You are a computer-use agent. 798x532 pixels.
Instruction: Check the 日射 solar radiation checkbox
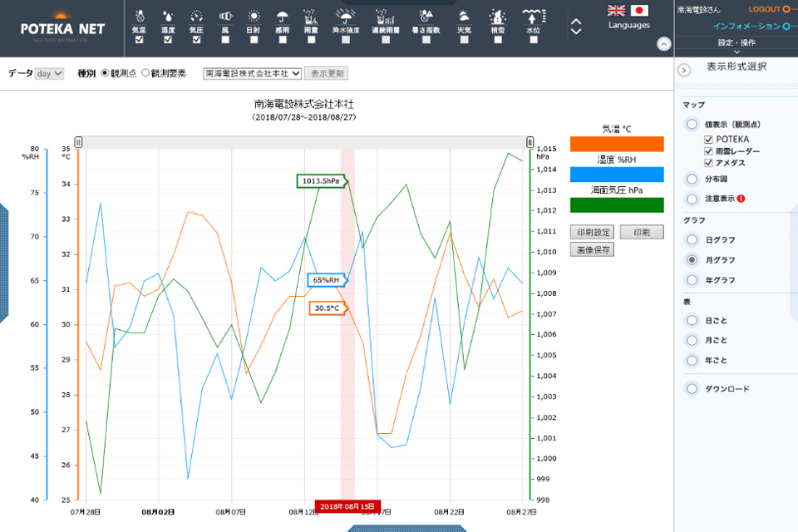tap(254, 40)
